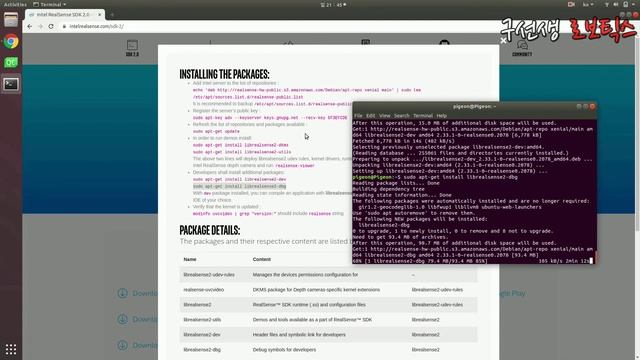Click the 'Name' table column header
The image size is (640, 360).
coord(190,259)
